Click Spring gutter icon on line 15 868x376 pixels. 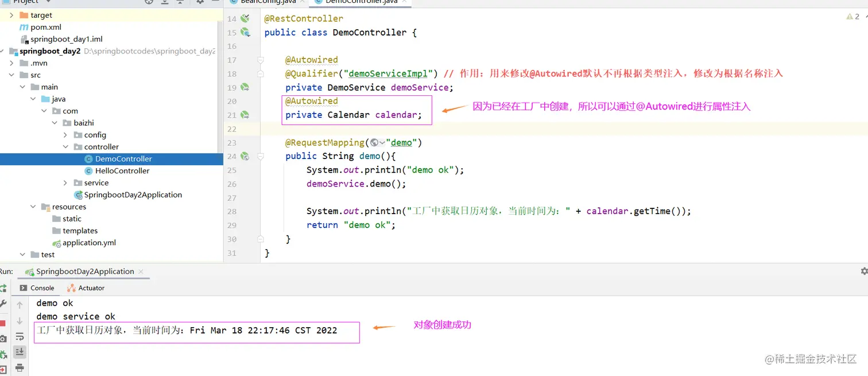point(246,33)
